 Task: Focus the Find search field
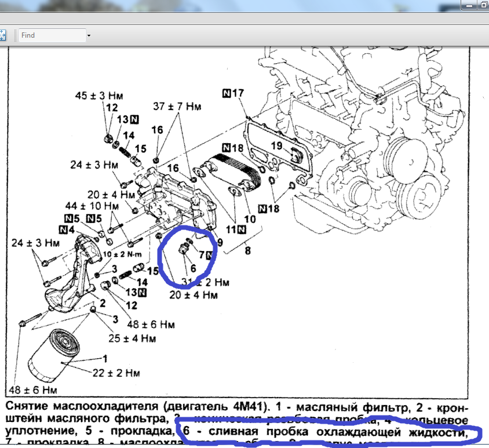click(x=52, y=35)
